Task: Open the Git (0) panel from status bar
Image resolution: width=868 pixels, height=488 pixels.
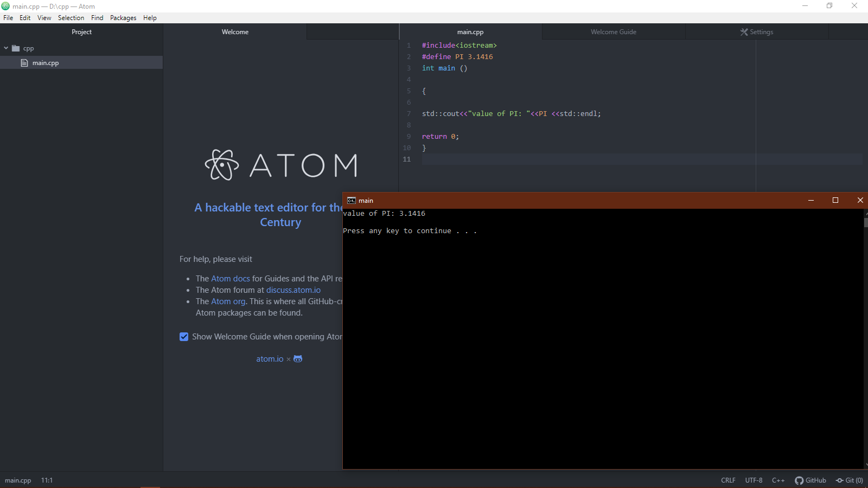Action: tap(849, 480)
